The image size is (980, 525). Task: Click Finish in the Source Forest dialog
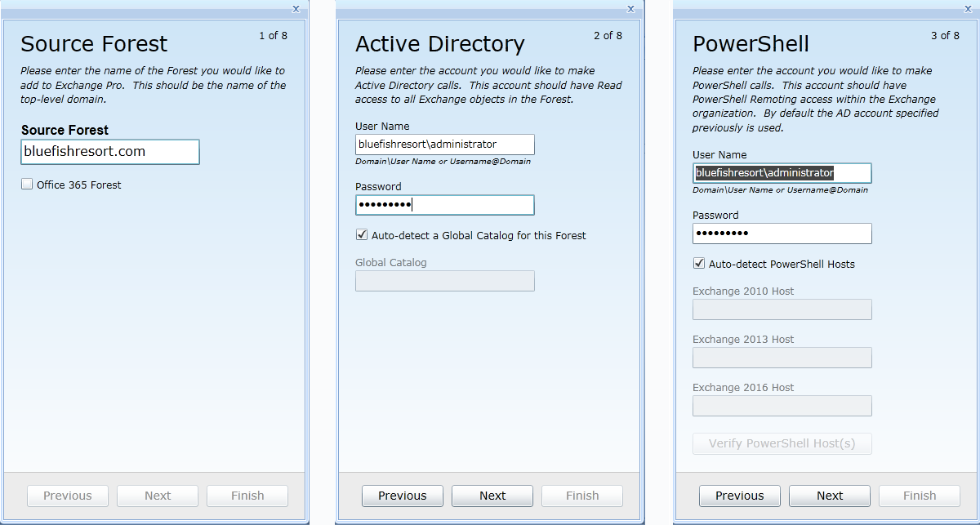pos(247,496)
